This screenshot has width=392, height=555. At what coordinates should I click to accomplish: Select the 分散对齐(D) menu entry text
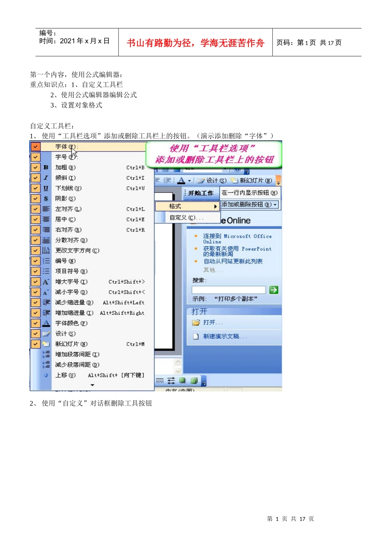click(71, 240)
